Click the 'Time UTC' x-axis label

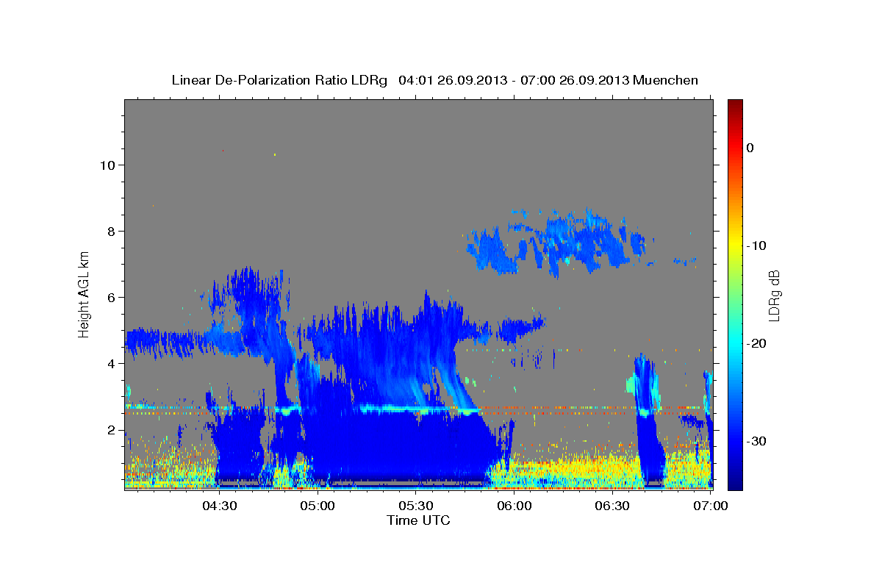pos(418,520)
